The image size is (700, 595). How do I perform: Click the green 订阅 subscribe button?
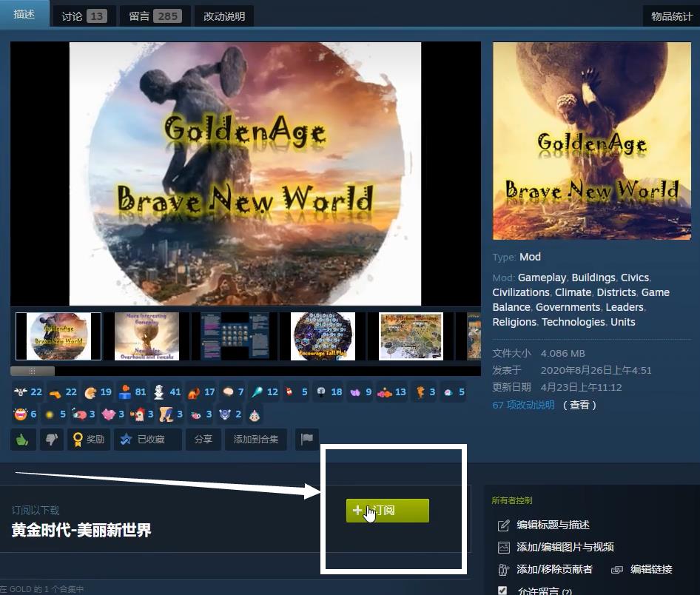(388, 510)
